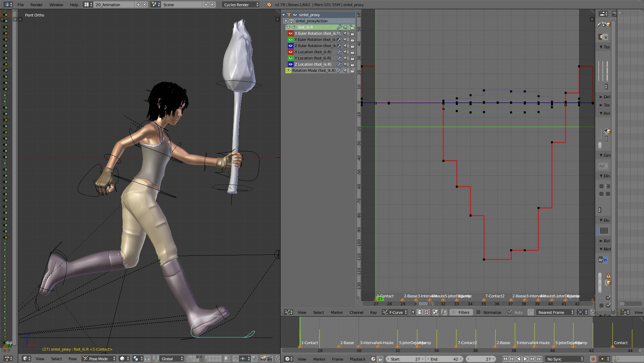
Task: Toggle modifiers wrench on X Location channel
Action: tap(339, 52)
